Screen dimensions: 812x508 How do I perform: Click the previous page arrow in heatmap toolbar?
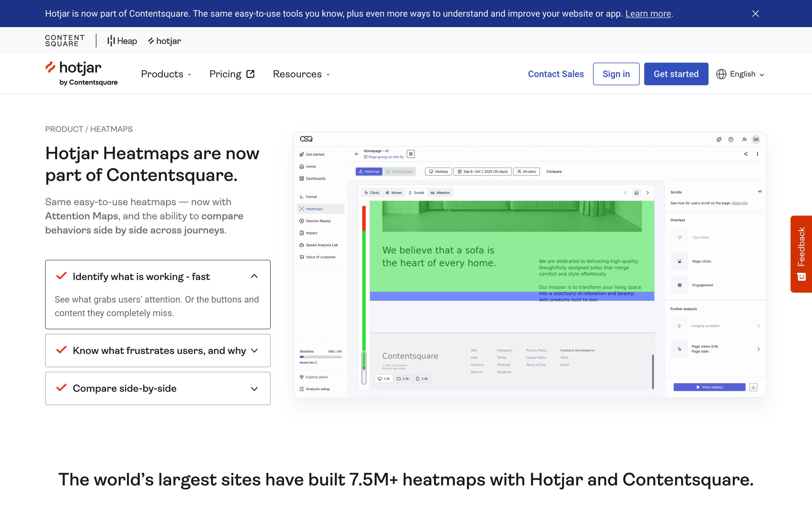click(x=625, y=192)
